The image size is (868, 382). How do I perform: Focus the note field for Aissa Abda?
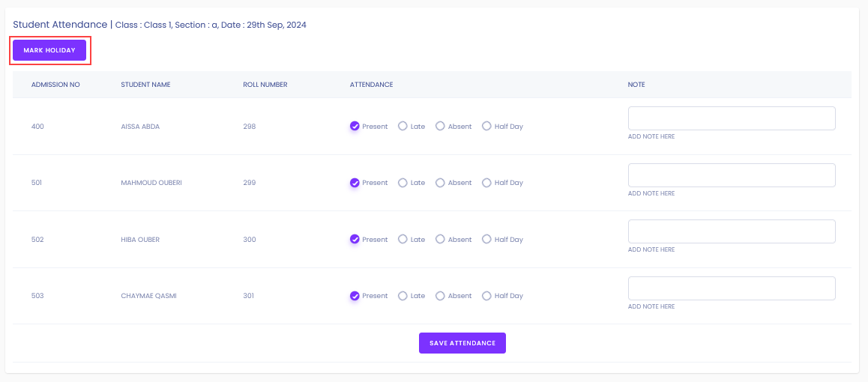pyautogui.click(x=732, y=118)
